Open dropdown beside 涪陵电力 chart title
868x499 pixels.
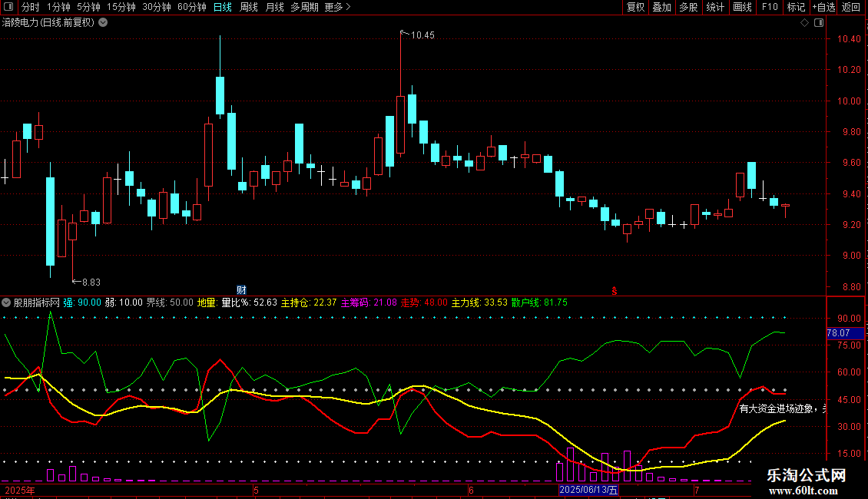[103, 23]
